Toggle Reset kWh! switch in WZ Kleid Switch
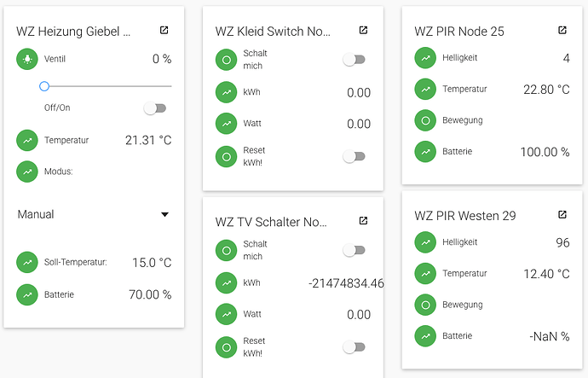The image size is (588, 378). point(354,157)
